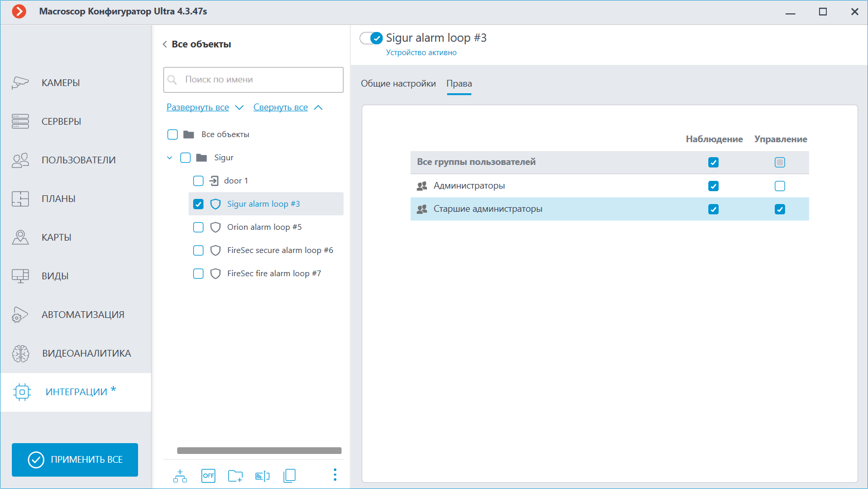The width and height of the screenshot is (868, 489).
Task: Switch to the Права tab
Action: tap(459, 83)
